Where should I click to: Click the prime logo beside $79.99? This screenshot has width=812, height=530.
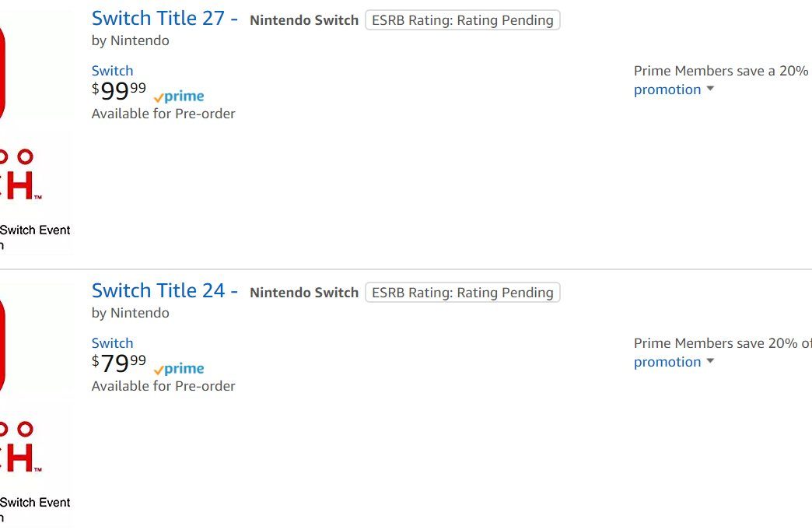[x=180, y=370]
